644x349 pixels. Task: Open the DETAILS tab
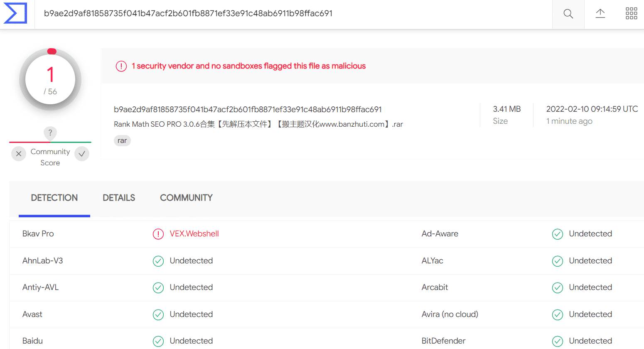tap(119, 198)
